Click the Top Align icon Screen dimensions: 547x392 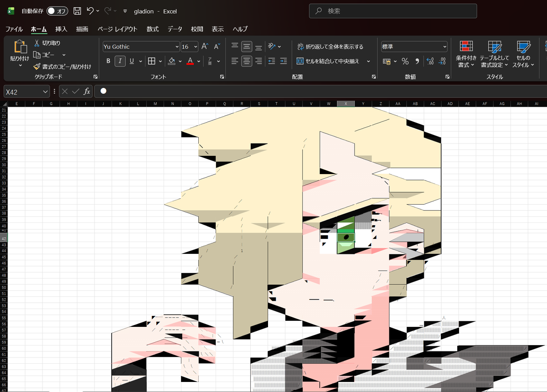click(235, 46)
